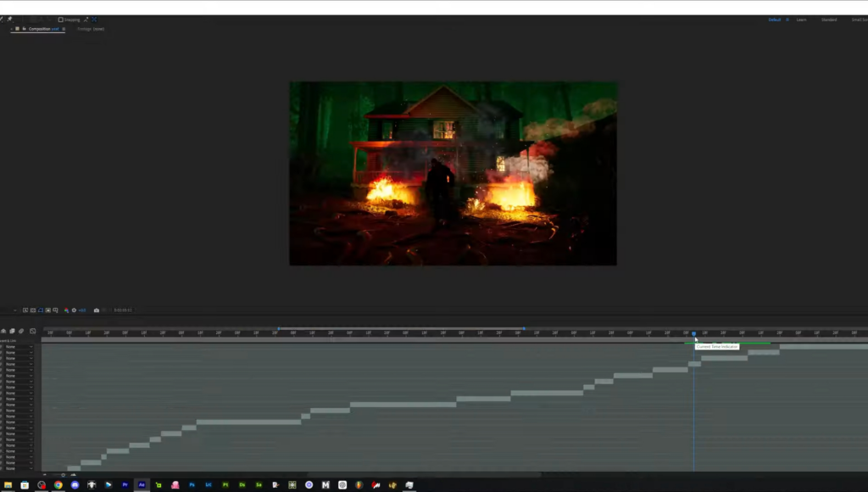Image resolution: width=868 pixels, height=492 pixels.
Task: Toggle mask and shape path visibility
Action: 41,310
